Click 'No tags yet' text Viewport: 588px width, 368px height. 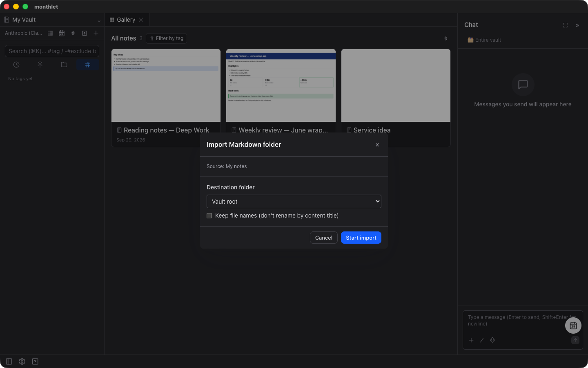point(20,79)
